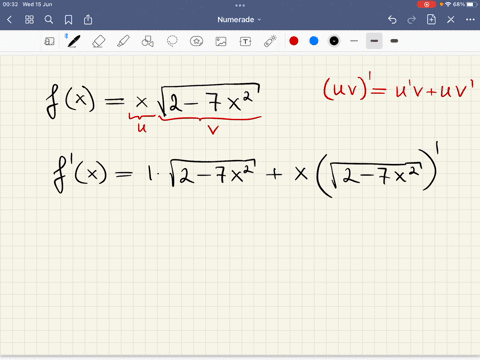The image size is (480, 360).
Task: Tap the three-dot multitasking handle
Action: click(240, 5)
